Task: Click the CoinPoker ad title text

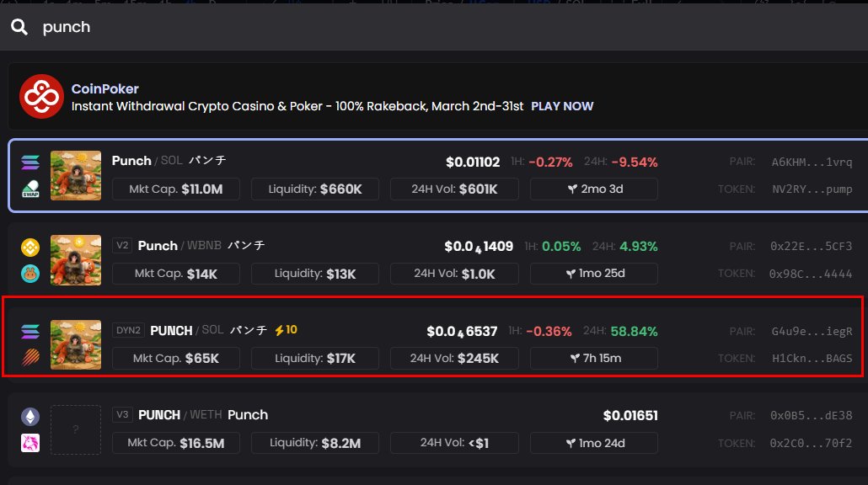Action: point(104,88)
